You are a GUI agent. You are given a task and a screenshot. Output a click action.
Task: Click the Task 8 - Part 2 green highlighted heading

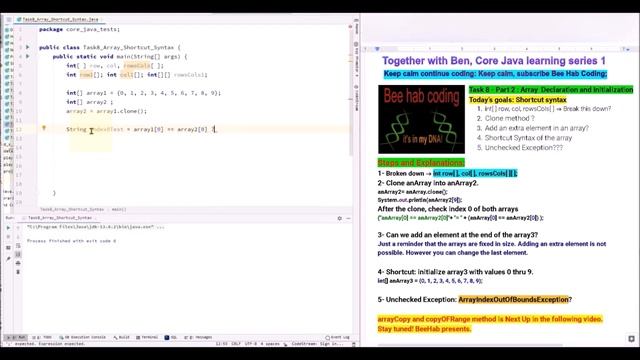pyautogui.click(x=551, y=89)
